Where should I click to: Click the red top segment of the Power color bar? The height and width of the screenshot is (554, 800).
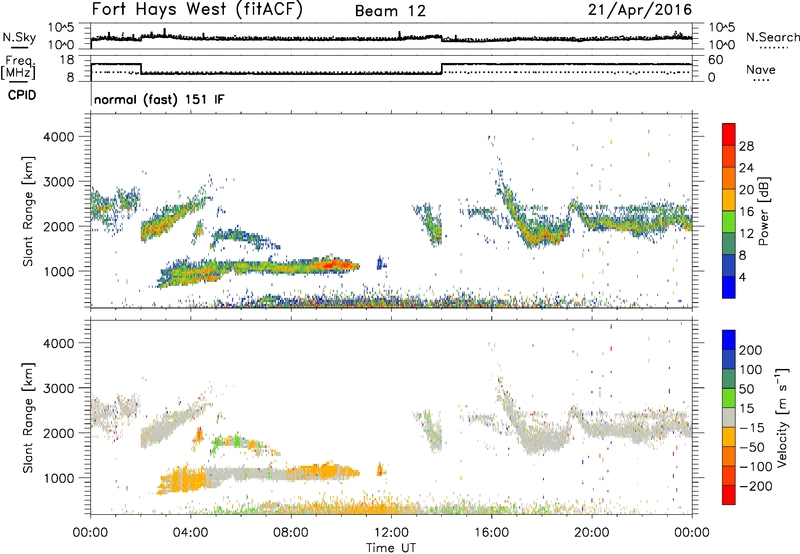coord(729,134)
